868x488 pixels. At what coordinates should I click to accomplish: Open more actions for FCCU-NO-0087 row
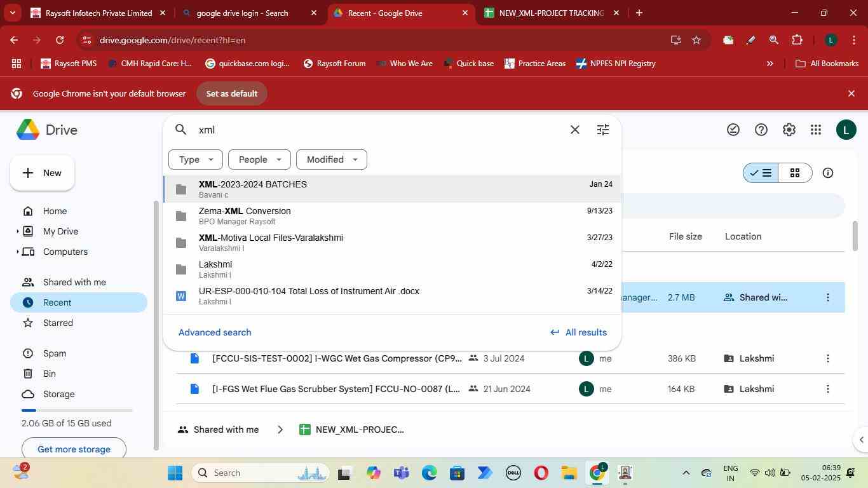pos(827,389)
